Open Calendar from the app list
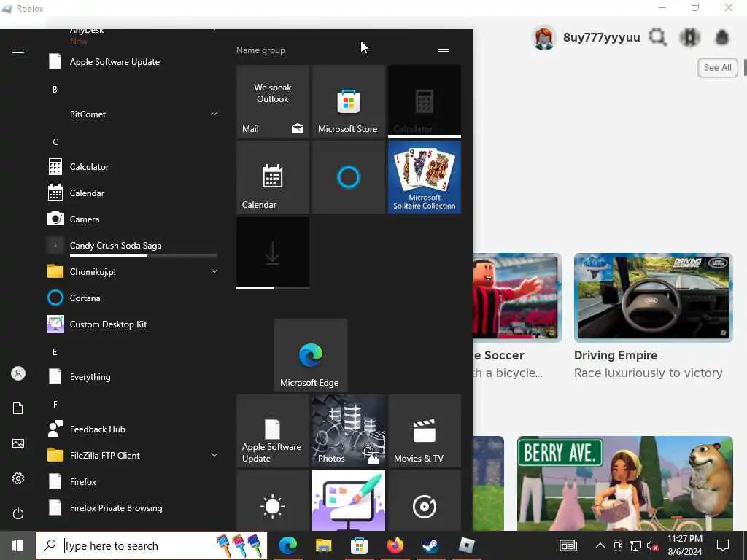747x560 pixels. tap(133, 192)
